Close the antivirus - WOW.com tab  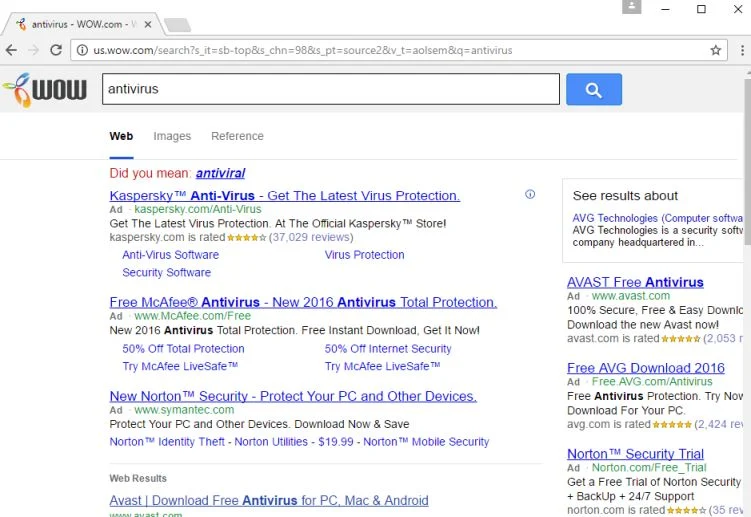pos(148,24)
